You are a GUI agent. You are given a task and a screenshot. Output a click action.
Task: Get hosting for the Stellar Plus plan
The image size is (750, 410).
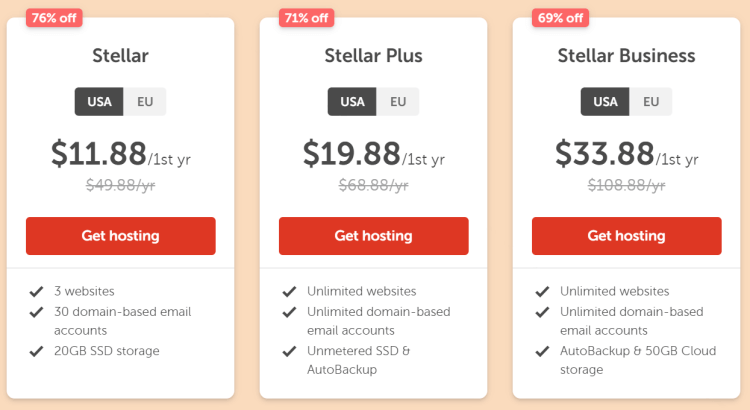coord(374,236)
